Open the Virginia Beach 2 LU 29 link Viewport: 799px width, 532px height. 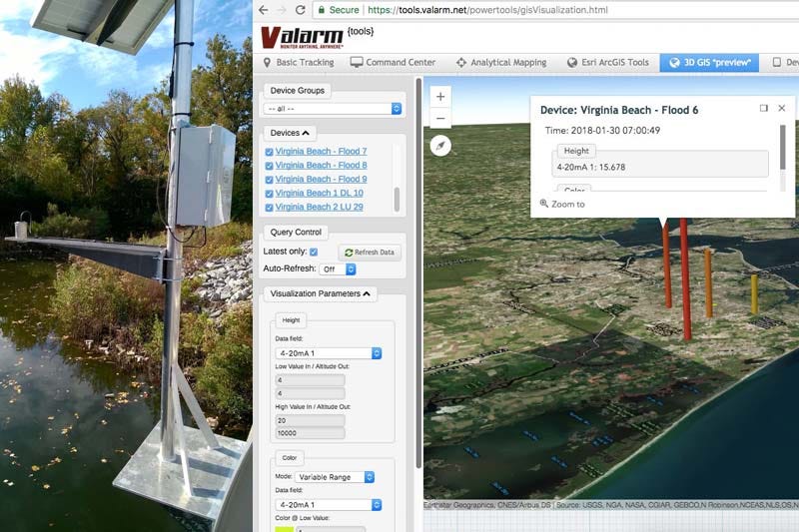click(319, 207)
